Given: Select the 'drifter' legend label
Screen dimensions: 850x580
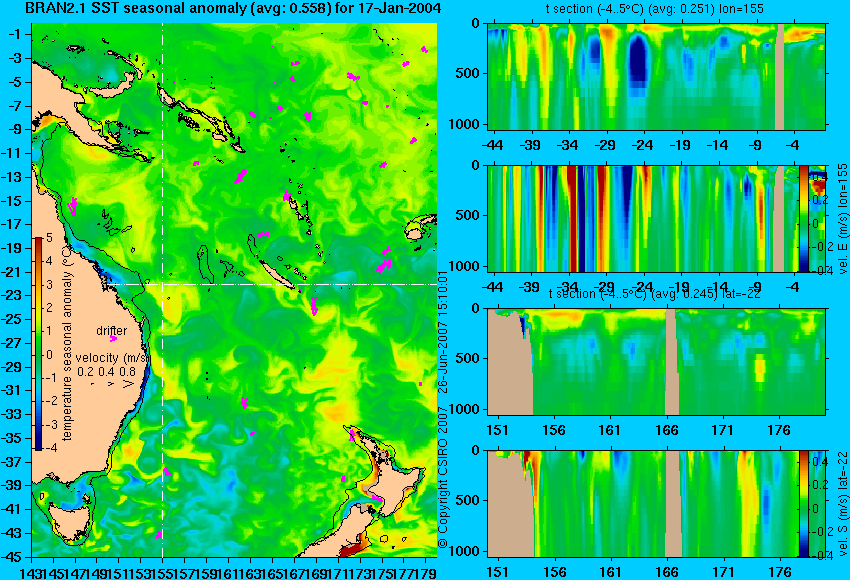Looking at the screenshot, I should pyautogui.click(x=112, y=331).
